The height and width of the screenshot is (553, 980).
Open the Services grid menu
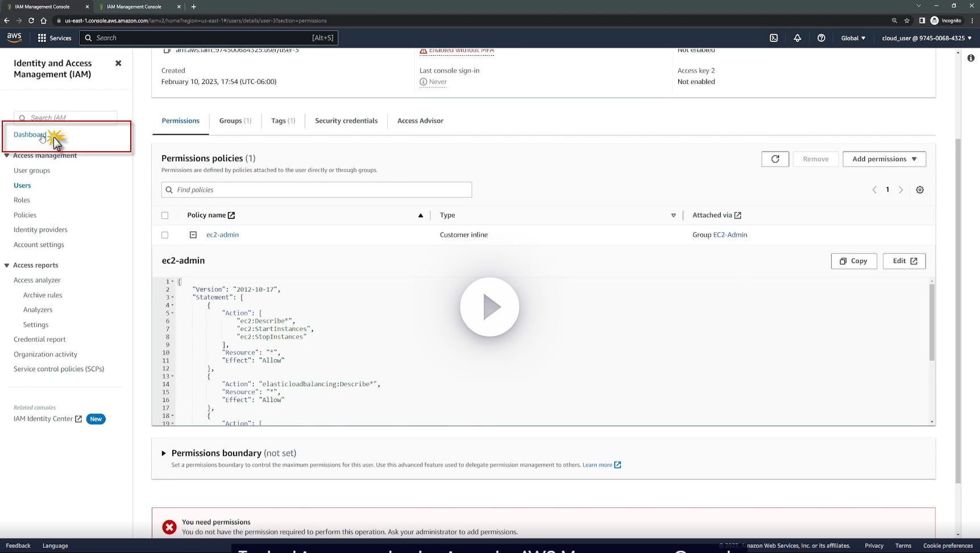(x=55, y=38)
